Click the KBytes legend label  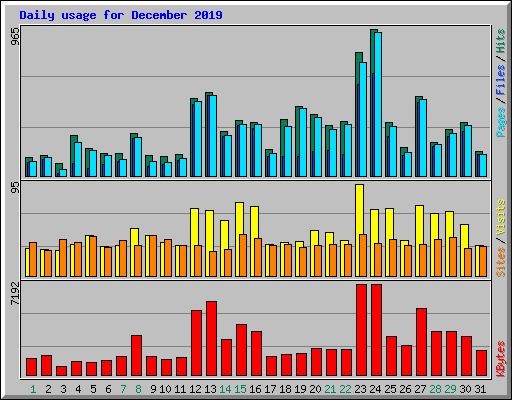tap(501, 359)
